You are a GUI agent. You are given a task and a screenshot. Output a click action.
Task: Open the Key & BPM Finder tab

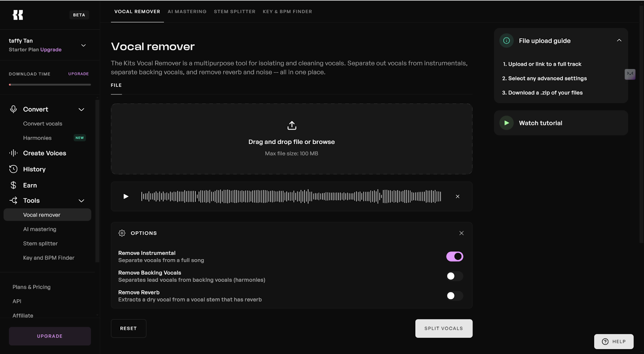pyautogui.click(x=287, y=12)
